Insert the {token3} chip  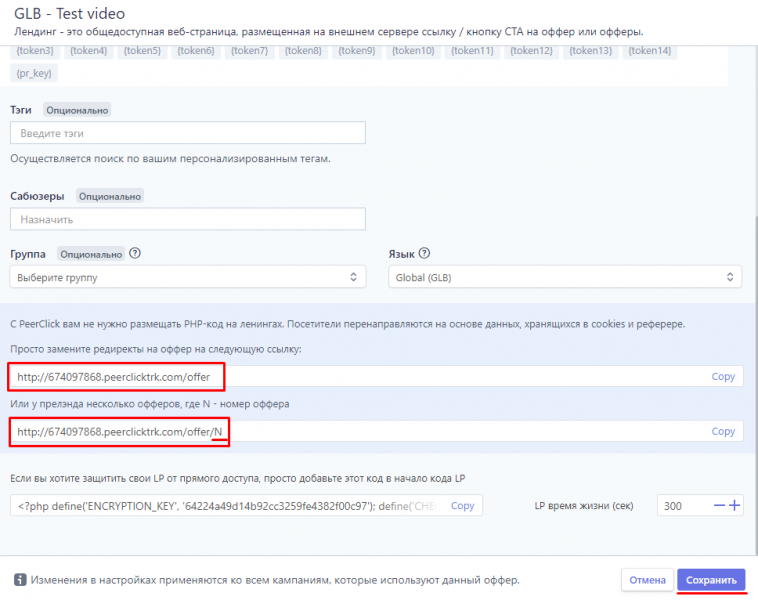click(x=35, y=50)
